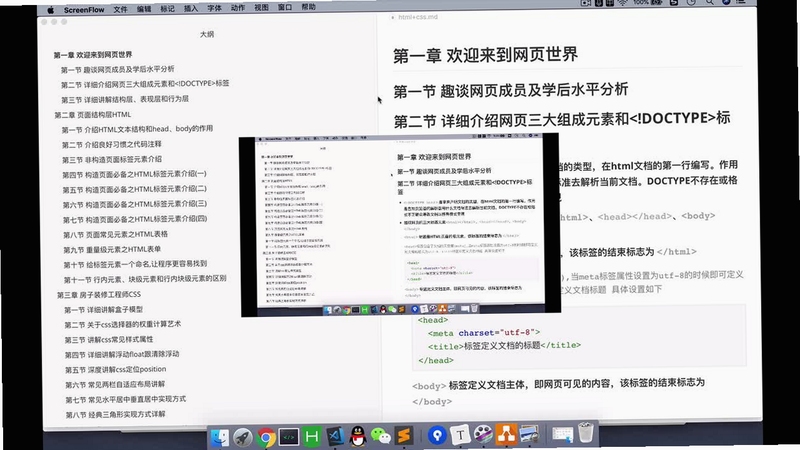Open the Typora T icon in Dock
The height and width of the screenshot is (450, 800).
click(460, 435)
